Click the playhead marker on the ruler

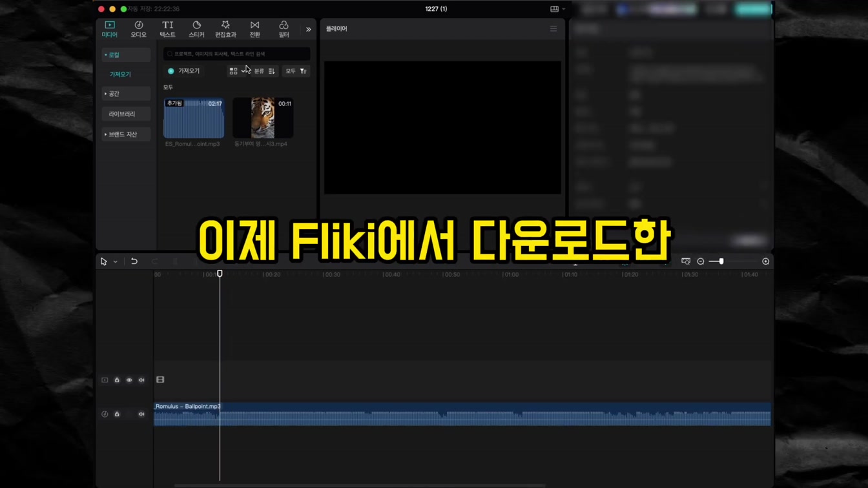(220, 274)
